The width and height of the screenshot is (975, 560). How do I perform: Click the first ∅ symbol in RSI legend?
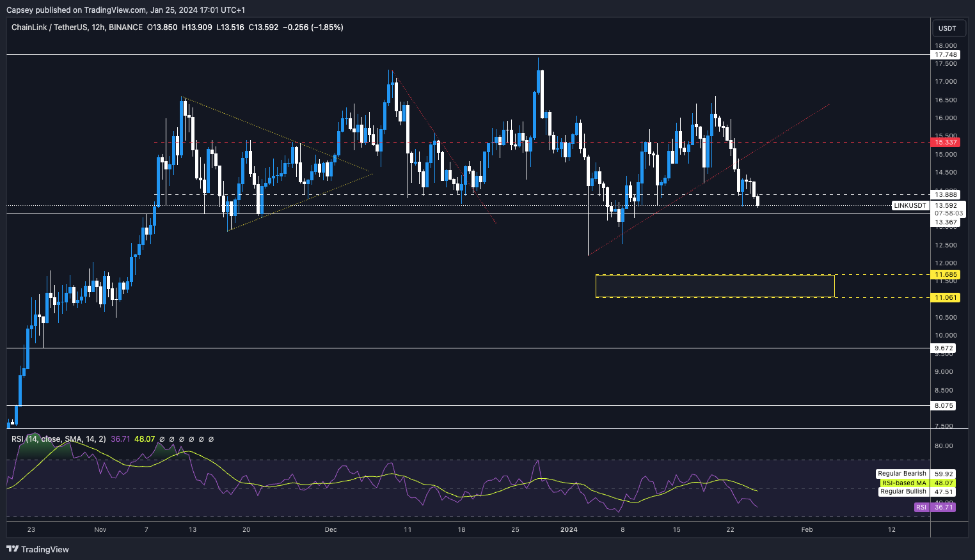(162, 439)
